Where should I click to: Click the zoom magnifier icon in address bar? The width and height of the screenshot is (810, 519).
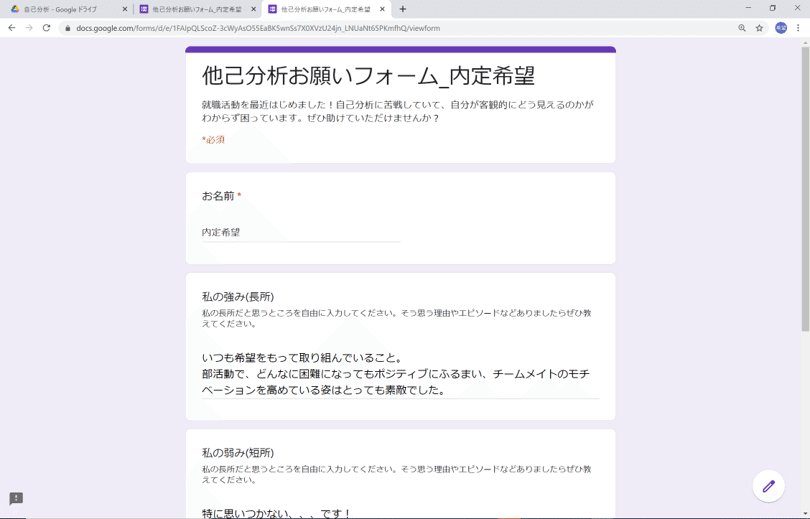click(x=742, y=28)
